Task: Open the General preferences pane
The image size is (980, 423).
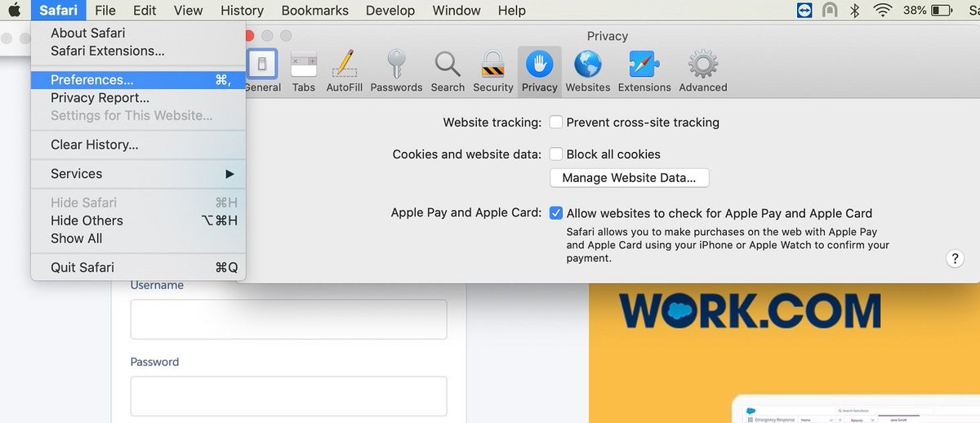Action: [x=262, y=70]
